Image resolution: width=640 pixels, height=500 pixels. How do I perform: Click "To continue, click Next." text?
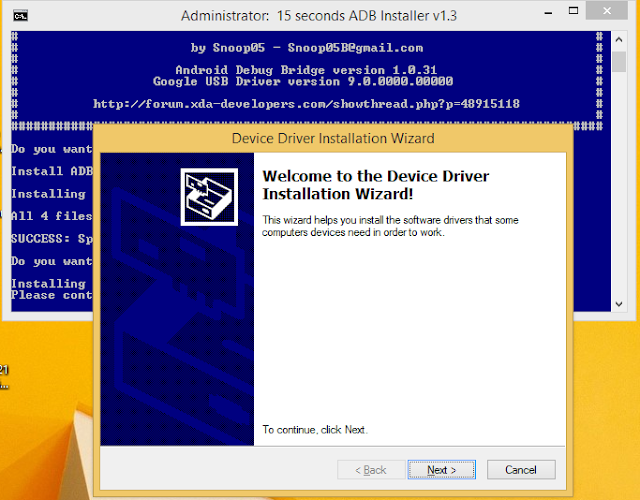tap(315, 430)
